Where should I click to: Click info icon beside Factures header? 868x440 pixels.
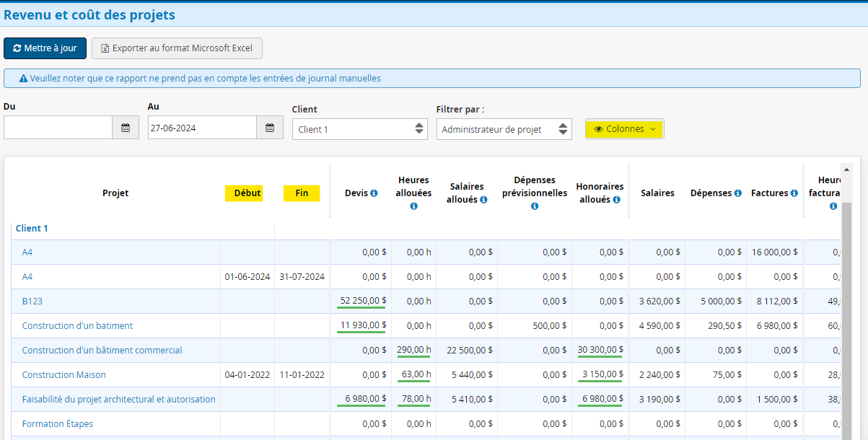794,193
